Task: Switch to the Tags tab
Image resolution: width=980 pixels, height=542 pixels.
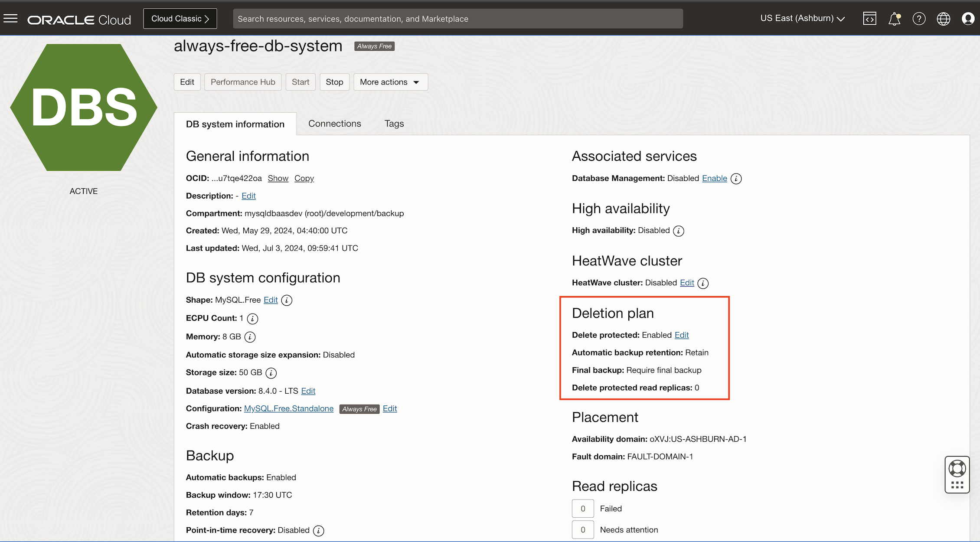Action: coord(394,124)
